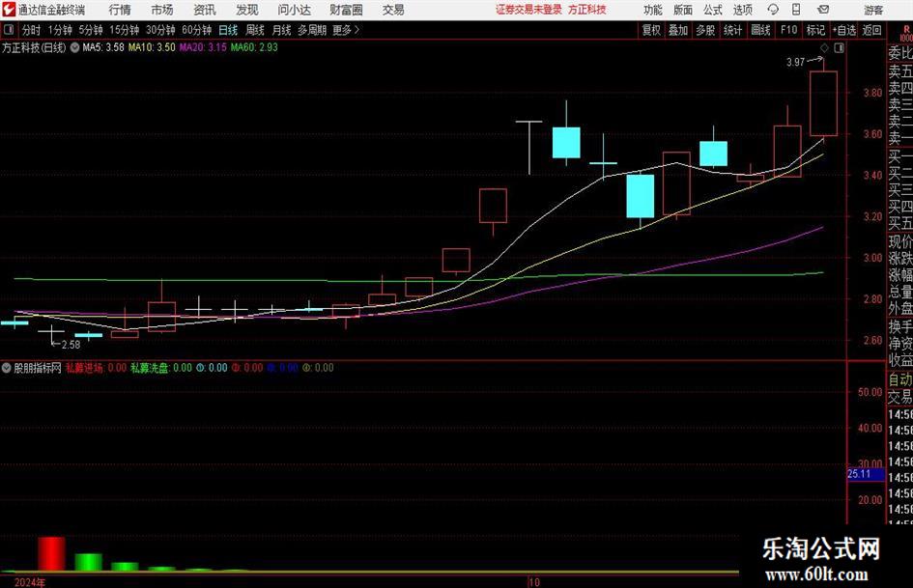913x588 pixels.
Task: Open the 多周期 multi-period view
Action: (312, 30)
